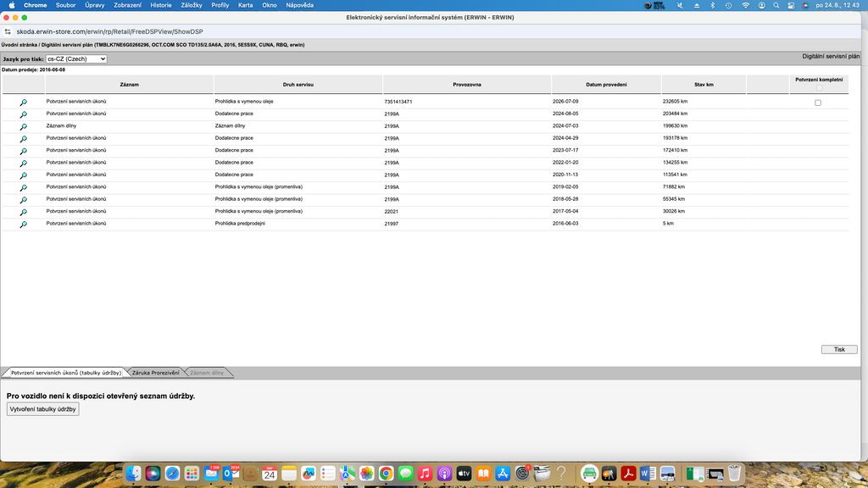Click the Tisk print button
The height and width of the screenshot is (488, 868).
(839, 350)
